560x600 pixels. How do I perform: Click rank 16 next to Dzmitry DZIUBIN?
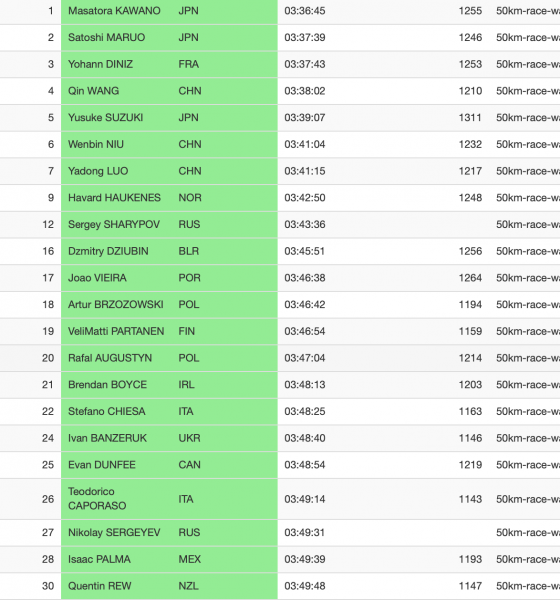click(x=48, y=251)
